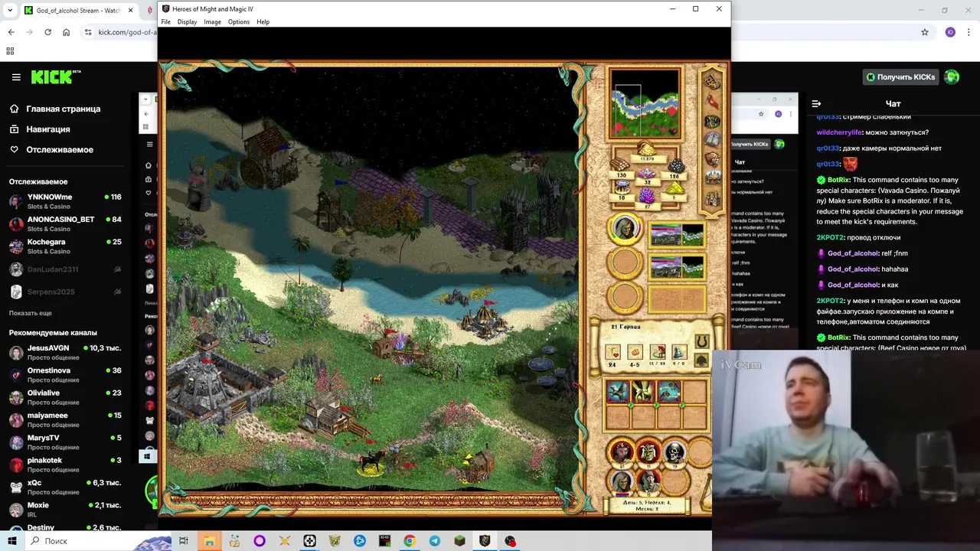Open the browser apps grid icon

point(10,51)
